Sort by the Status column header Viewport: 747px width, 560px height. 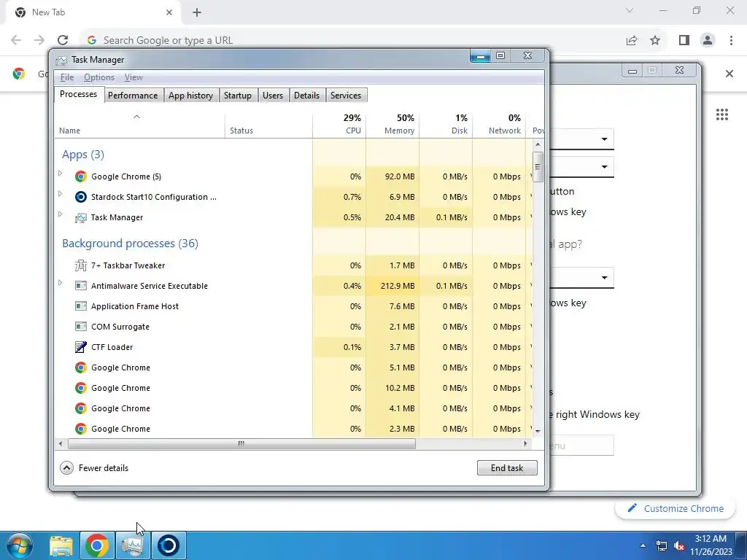click(x=268, y=124)
